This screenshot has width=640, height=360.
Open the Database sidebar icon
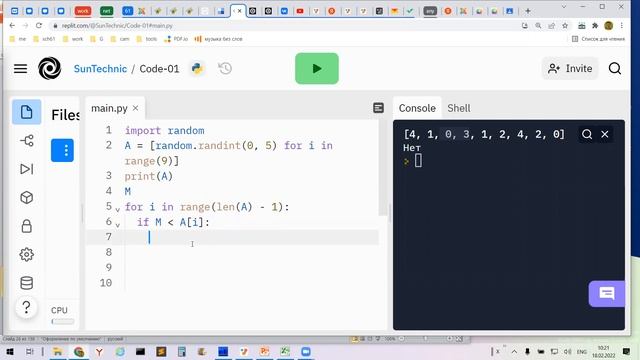pos(27,282)
